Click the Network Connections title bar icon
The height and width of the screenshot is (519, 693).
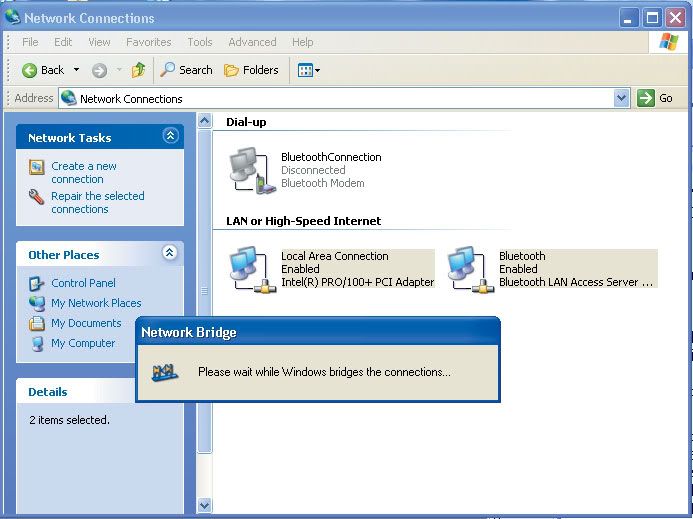[x=13, y=17]
